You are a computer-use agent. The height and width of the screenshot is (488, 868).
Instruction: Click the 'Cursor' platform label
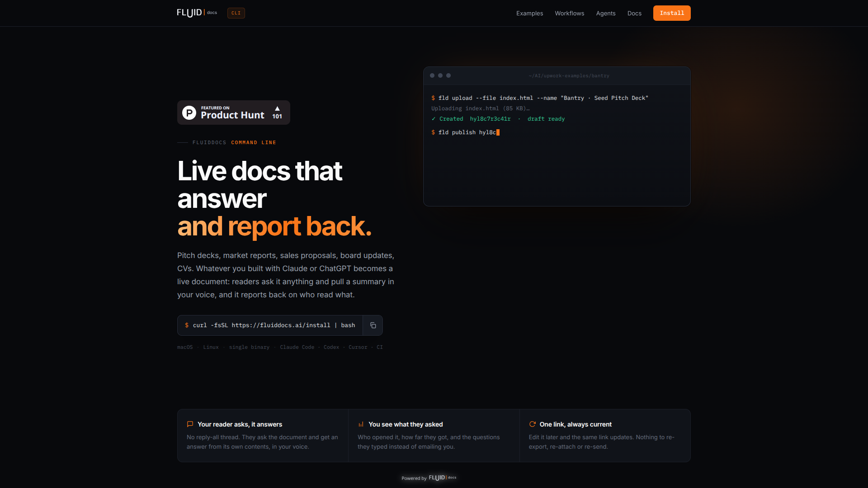click(358, 347)
